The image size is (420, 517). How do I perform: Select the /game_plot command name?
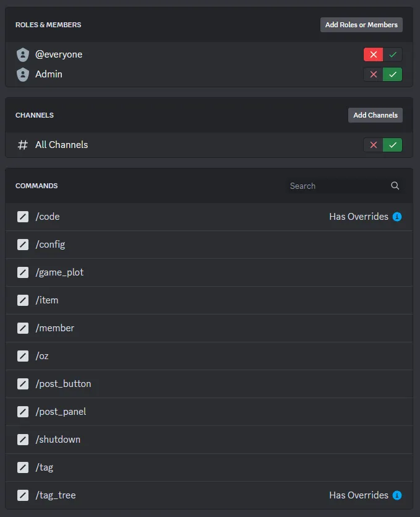59,272
